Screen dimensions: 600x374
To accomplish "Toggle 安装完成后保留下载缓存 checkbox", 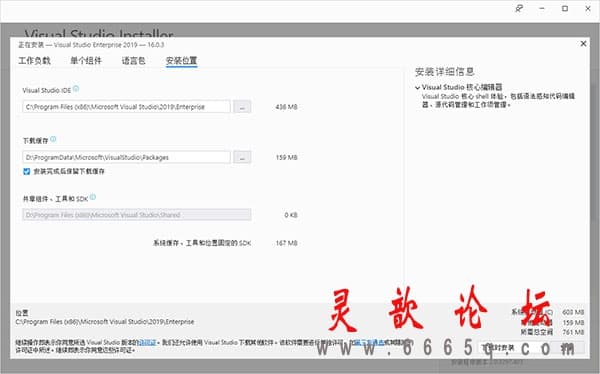I will tap(26, 171).
